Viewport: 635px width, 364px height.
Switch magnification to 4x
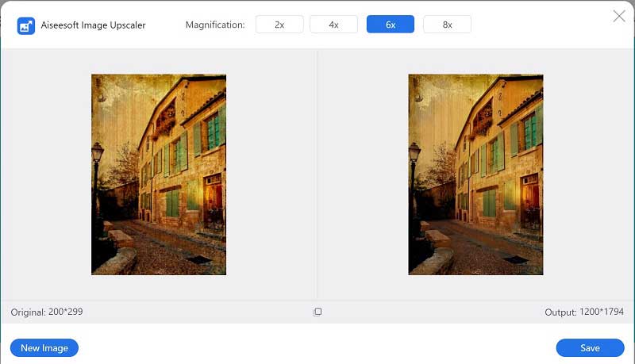click(334, 25)
